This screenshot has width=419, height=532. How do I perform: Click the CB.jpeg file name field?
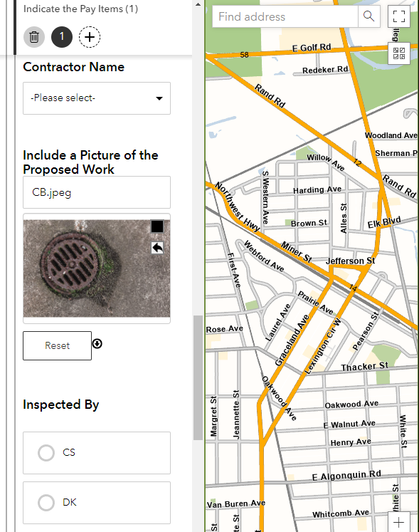tap(97, 192)
